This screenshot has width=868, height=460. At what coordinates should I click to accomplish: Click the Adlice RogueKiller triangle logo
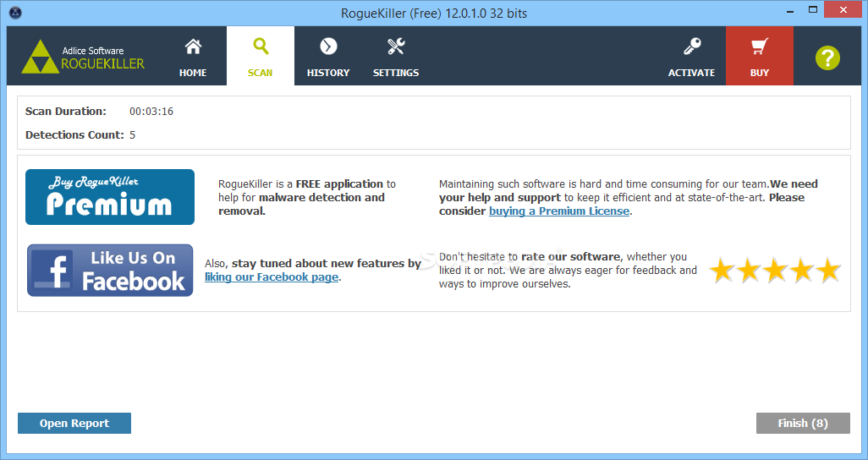[x=40, y=57]
